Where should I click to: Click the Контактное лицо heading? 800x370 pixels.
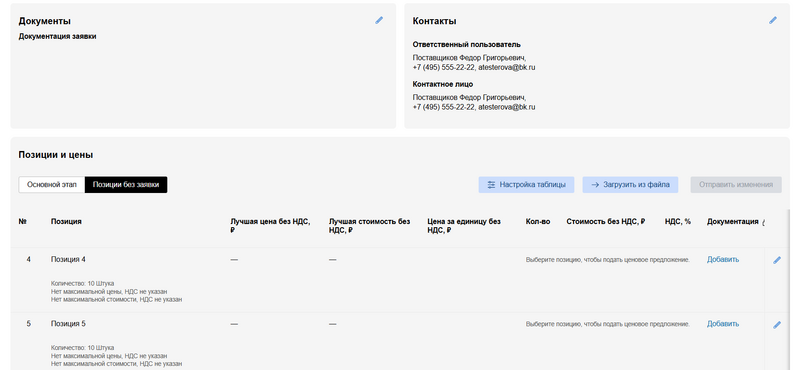coord(443,84)
